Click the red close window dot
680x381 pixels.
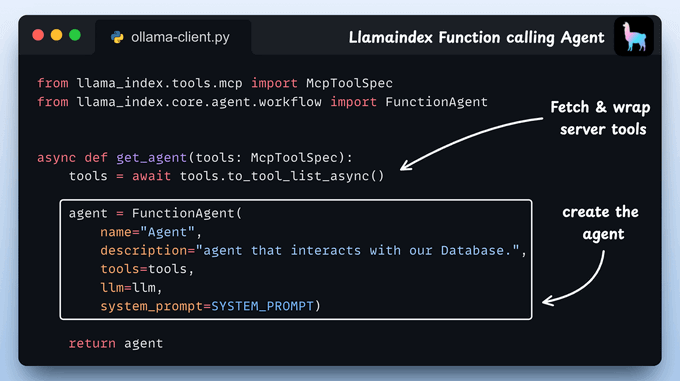38,35
